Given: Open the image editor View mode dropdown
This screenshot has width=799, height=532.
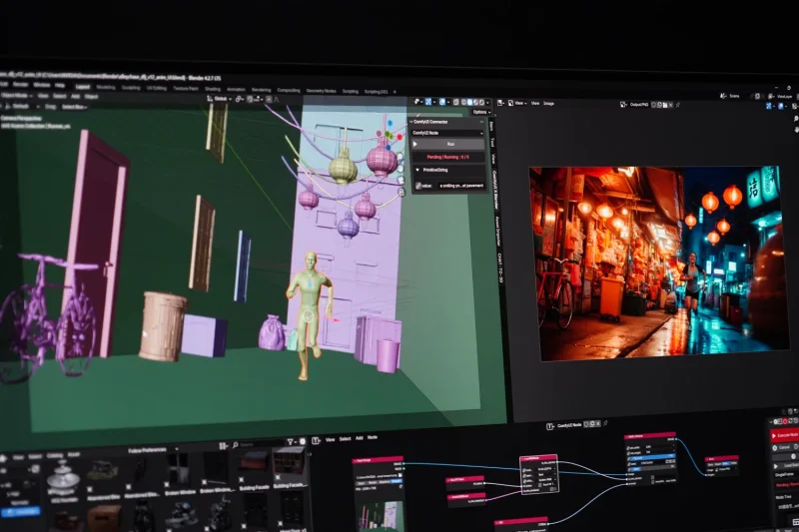Looking at the screenshot, I should (518, 104).
